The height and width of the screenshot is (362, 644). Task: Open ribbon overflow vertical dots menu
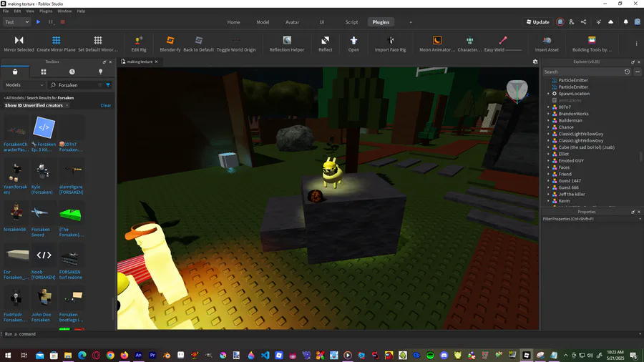pos(637,44)
